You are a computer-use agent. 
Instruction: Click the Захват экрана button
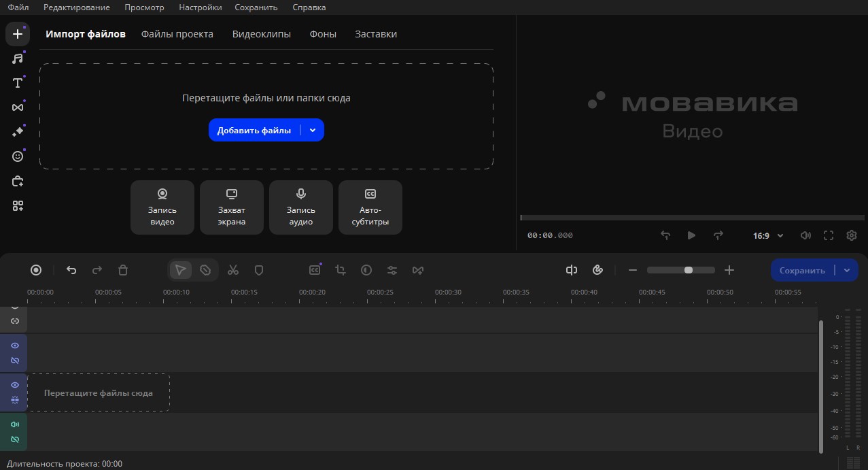(x=231, y=207)
